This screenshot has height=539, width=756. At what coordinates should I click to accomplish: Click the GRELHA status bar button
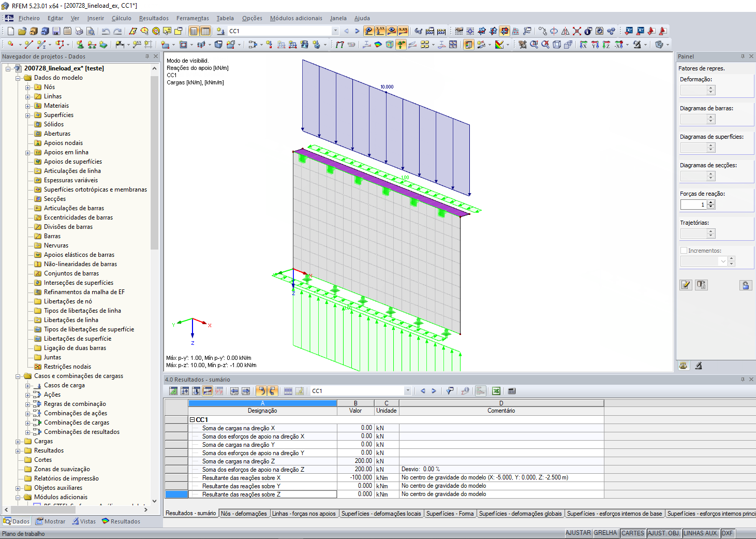(x=605, y=533)
